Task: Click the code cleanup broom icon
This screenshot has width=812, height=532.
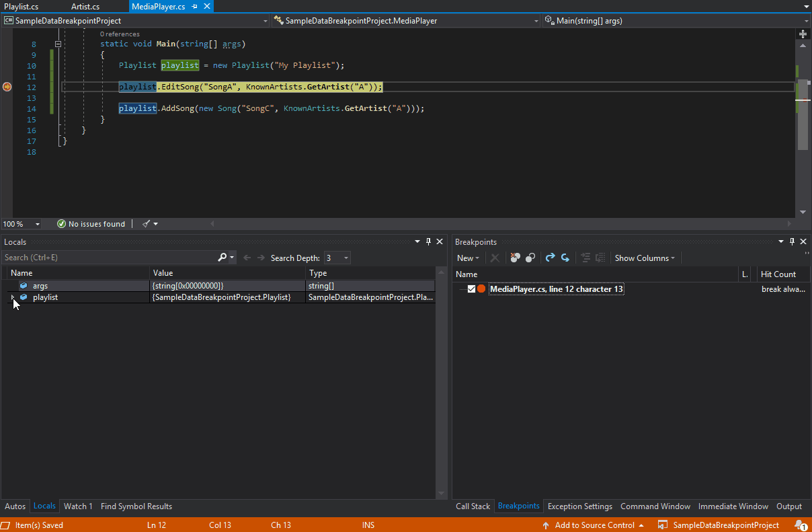Action: click(147, 224)
